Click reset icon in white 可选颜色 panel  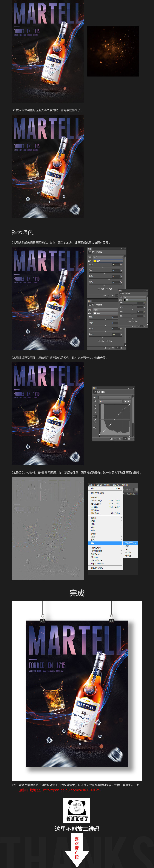[x=113, y=348]
